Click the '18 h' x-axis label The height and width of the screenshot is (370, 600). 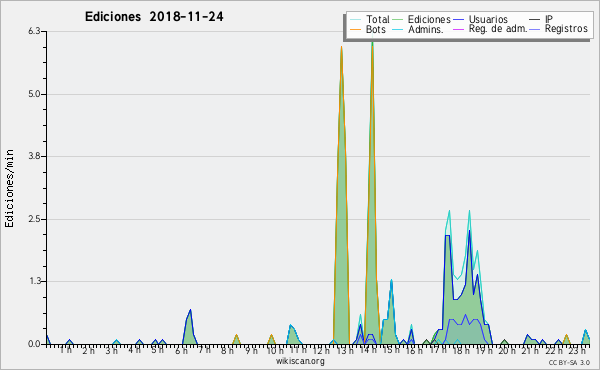click(x=461, y=350)
